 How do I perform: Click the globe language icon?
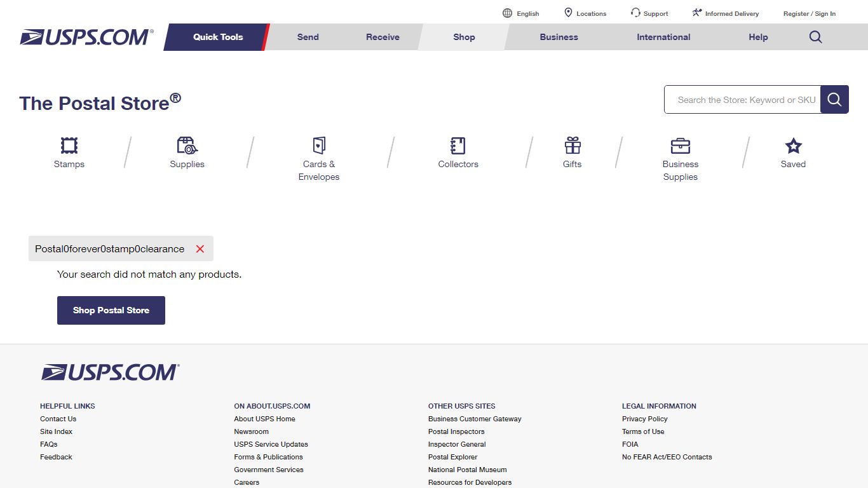507,13
